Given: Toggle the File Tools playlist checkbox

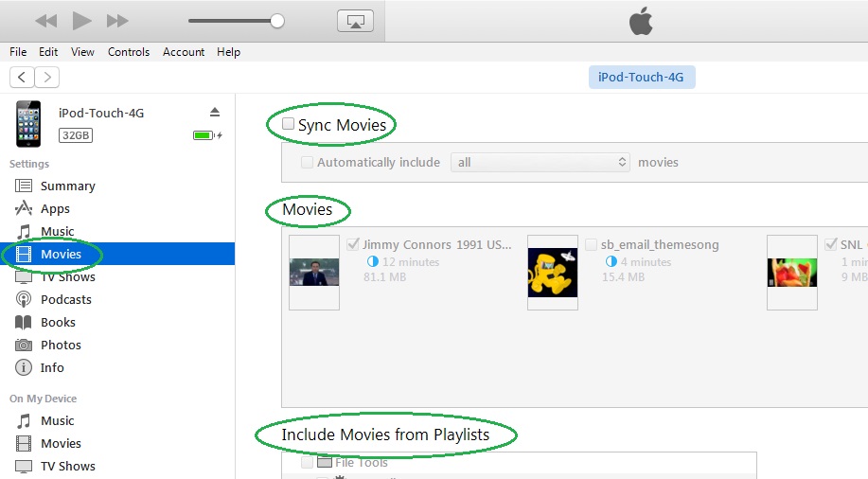Looking at the screenshot, I should pyautogui.click(x=307, y=462).
